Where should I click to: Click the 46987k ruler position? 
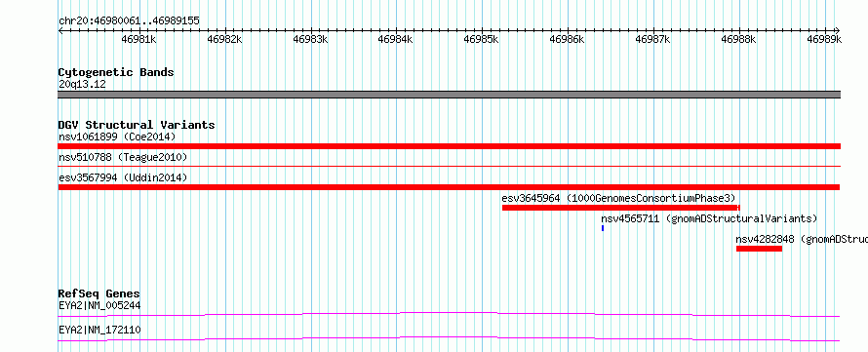pos(653,39)
